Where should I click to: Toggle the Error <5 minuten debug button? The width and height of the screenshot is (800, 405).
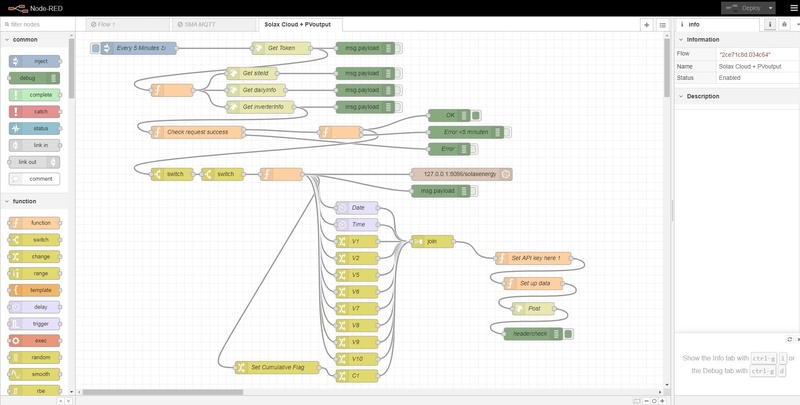coord(507,132)
